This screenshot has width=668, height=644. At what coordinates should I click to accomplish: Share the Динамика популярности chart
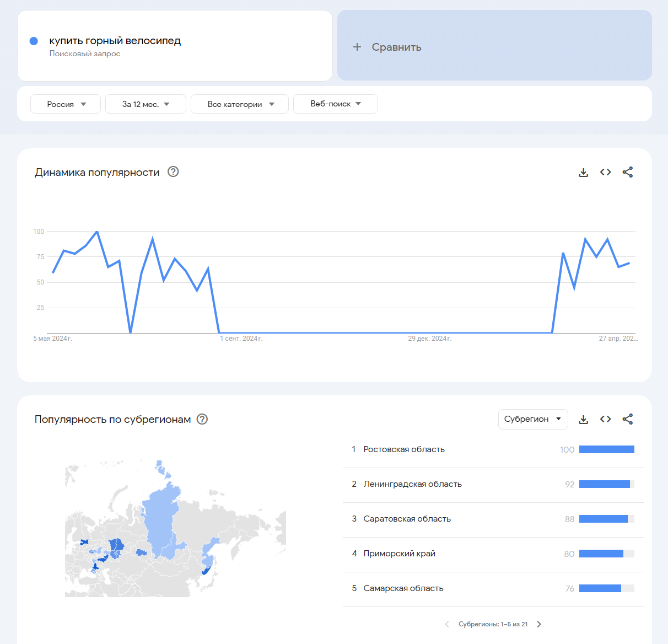(628, 172)
